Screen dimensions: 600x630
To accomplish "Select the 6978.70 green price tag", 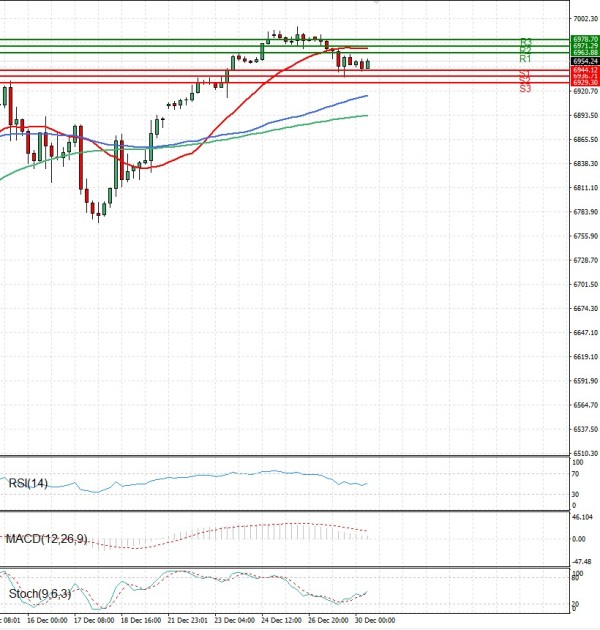I will (585, 39).
